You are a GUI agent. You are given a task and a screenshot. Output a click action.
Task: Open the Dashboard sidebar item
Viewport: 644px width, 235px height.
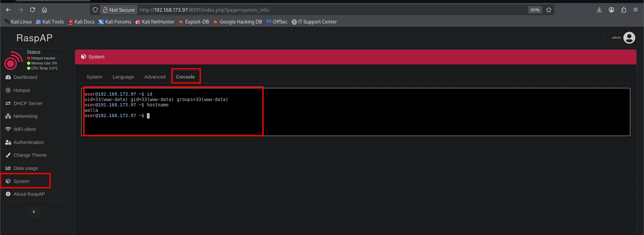pos(21,77)
